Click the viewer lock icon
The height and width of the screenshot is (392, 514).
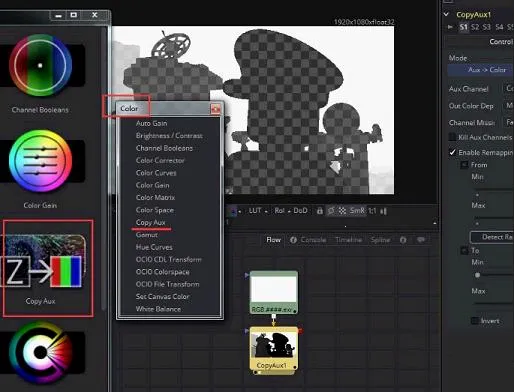point(319,211)
